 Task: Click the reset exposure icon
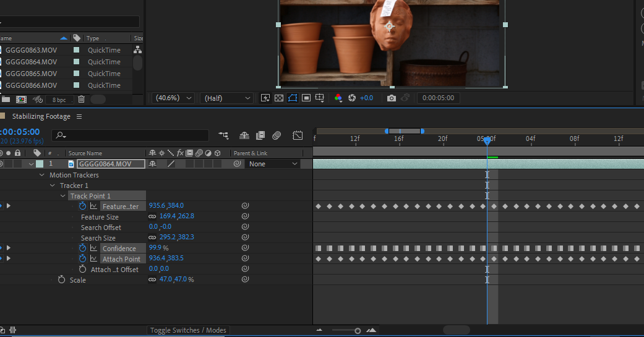[x=352, y=98]
